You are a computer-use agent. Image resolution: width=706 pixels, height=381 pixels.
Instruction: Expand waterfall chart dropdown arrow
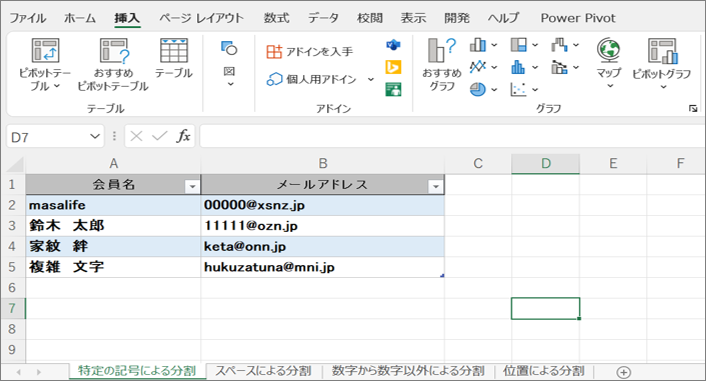click(576, 45)
